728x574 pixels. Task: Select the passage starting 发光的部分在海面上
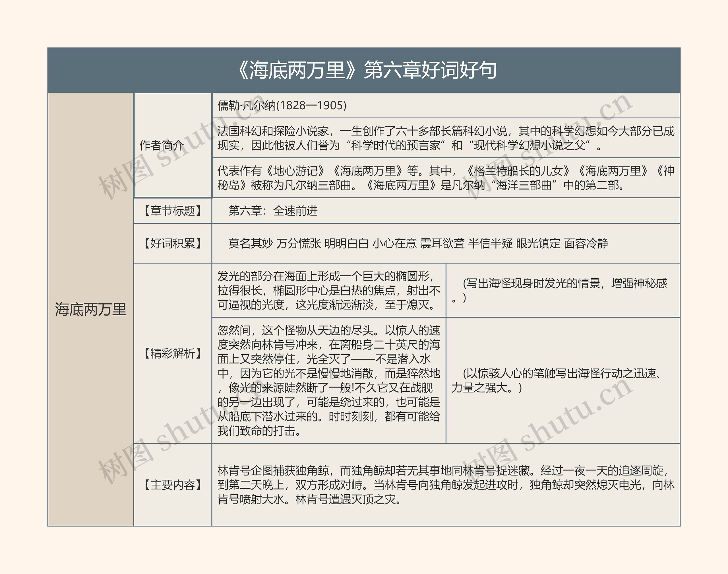click(x=329, y=290)
